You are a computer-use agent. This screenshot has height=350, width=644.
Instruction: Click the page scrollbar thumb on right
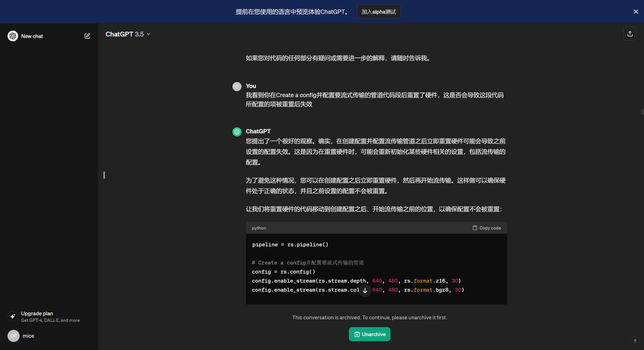click(642, 112)
